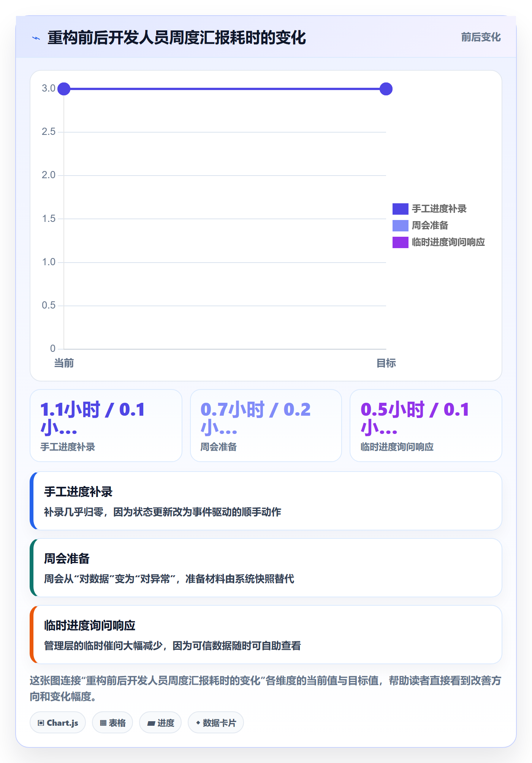The height and width of the screenshot is (763, 532).
Task: Click the chart title 重构前后开发人员周度汇报耗时的变化
Action: tap(177, 38)
